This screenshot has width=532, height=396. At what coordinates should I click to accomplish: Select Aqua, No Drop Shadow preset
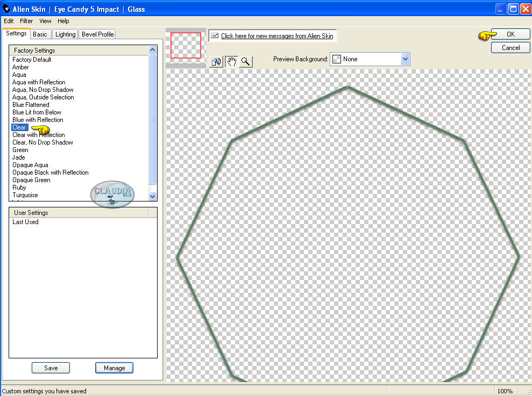[x=42, y=90]
